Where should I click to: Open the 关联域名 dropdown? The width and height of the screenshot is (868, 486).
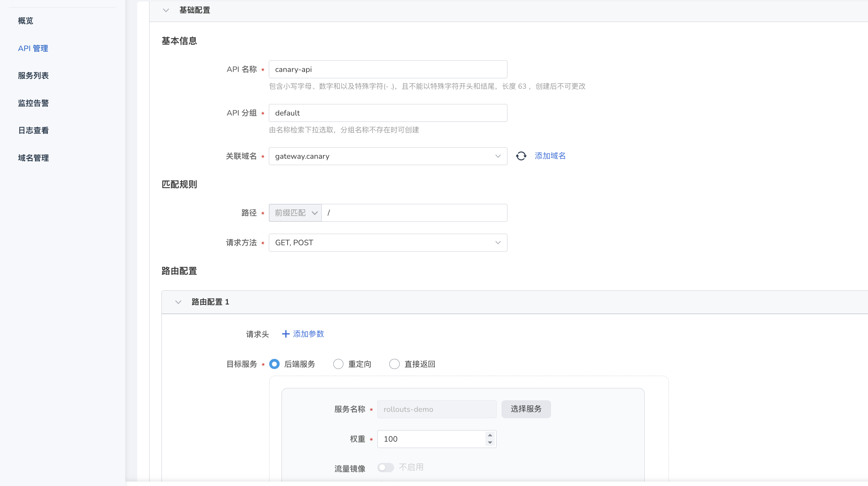[388, 156]
